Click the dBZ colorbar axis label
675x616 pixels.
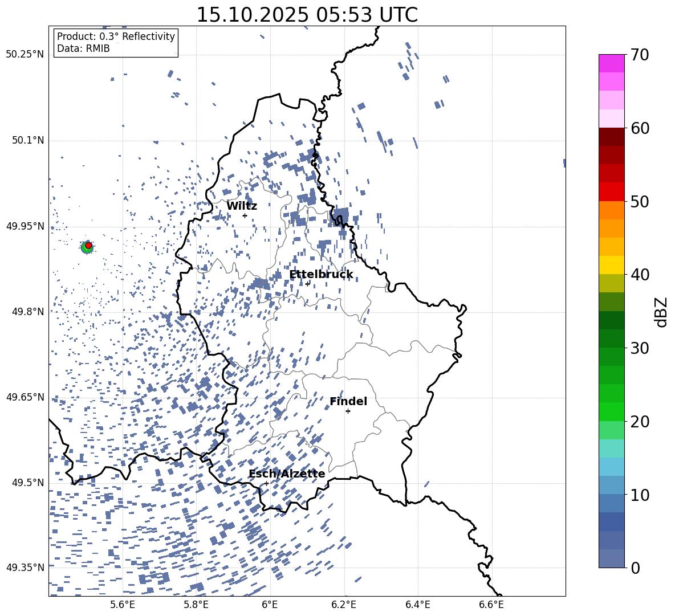(661, 312)
